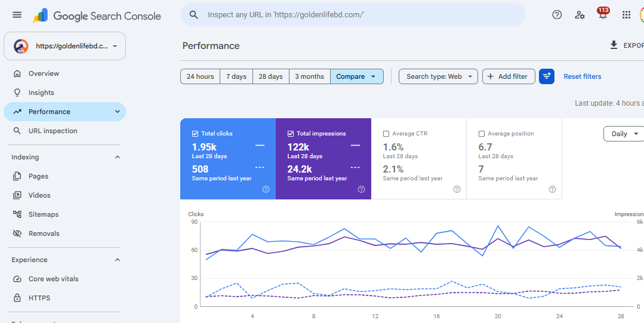Collapse the Indexing section
644x323 pixels.
(118, 157)
